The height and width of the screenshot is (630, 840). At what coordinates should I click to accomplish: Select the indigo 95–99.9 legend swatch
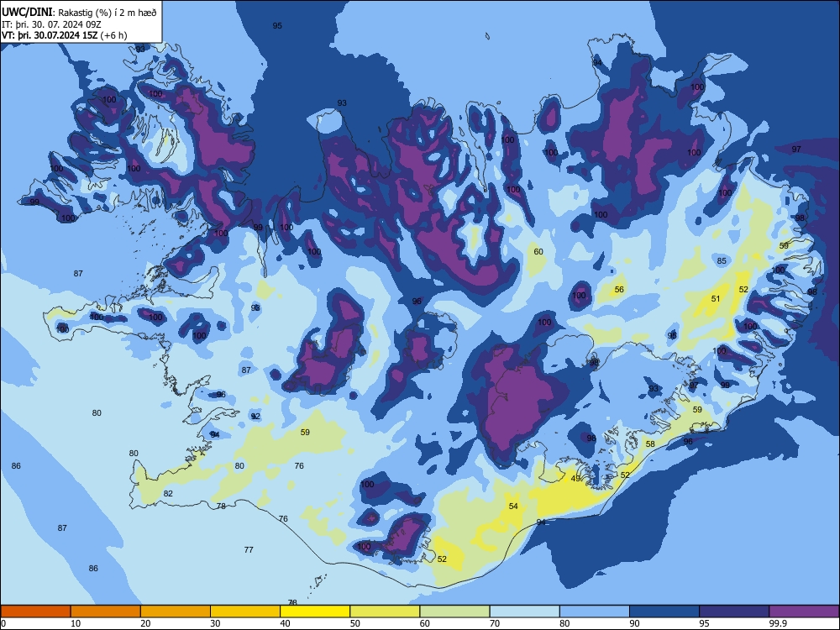click(x=734, y=612)
